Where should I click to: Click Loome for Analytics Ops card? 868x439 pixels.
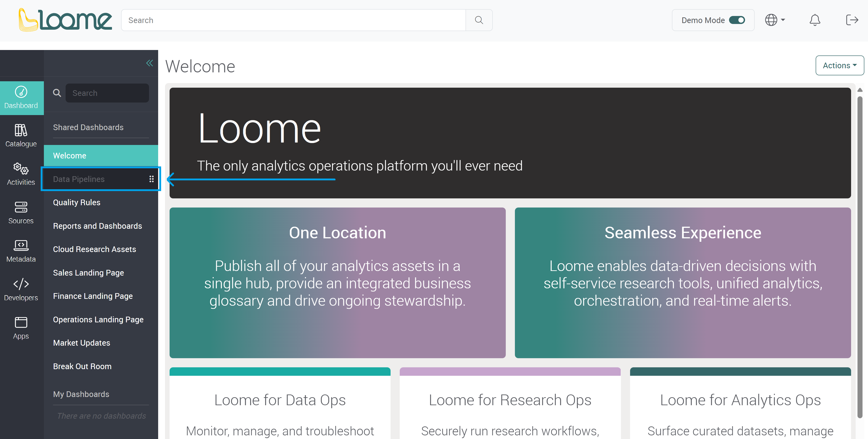[740, 403]
